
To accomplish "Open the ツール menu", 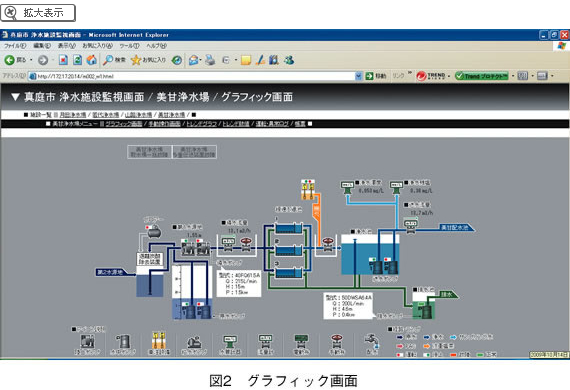I will [129, 46].
